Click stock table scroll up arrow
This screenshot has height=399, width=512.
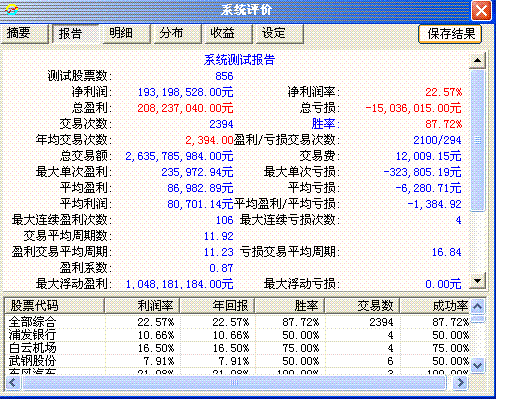coord(478,306)
